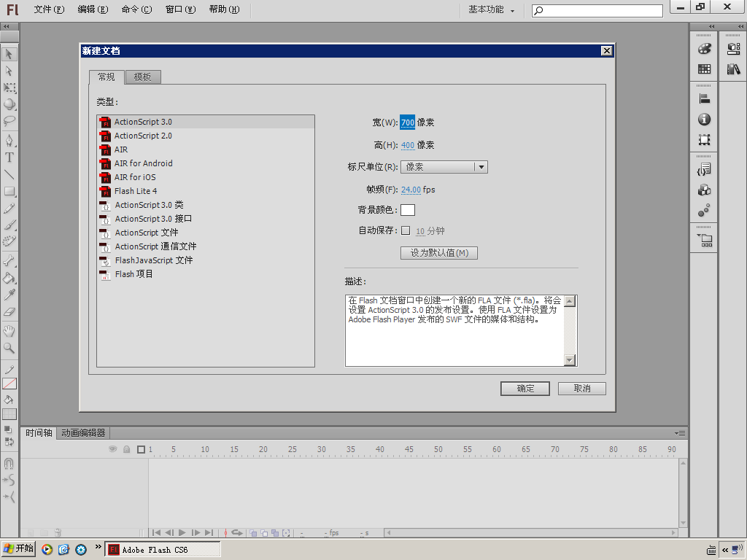747x560 pixels.
Task: Select the Brush tool
Action: tap(9, 225)
